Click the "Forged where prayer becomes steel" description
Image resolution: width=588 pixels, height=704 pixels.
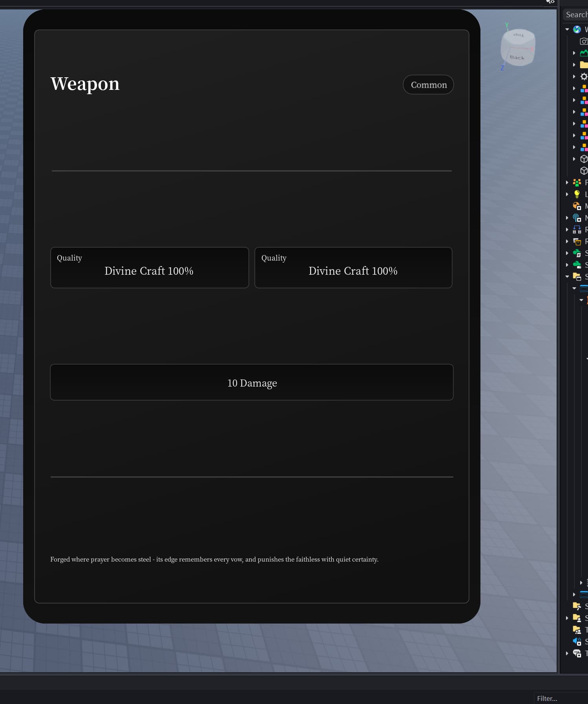tap(214, 559)
